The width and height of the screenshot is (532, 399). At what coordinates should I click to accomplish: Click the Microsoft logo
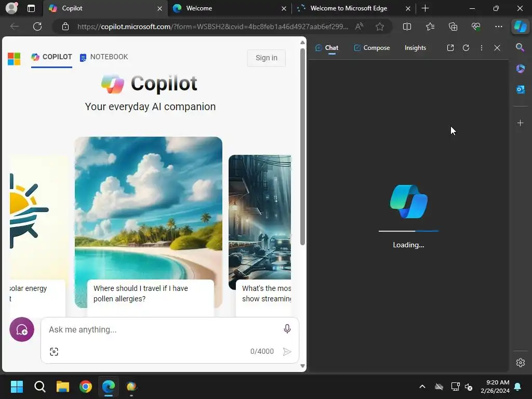pos(14,59)
